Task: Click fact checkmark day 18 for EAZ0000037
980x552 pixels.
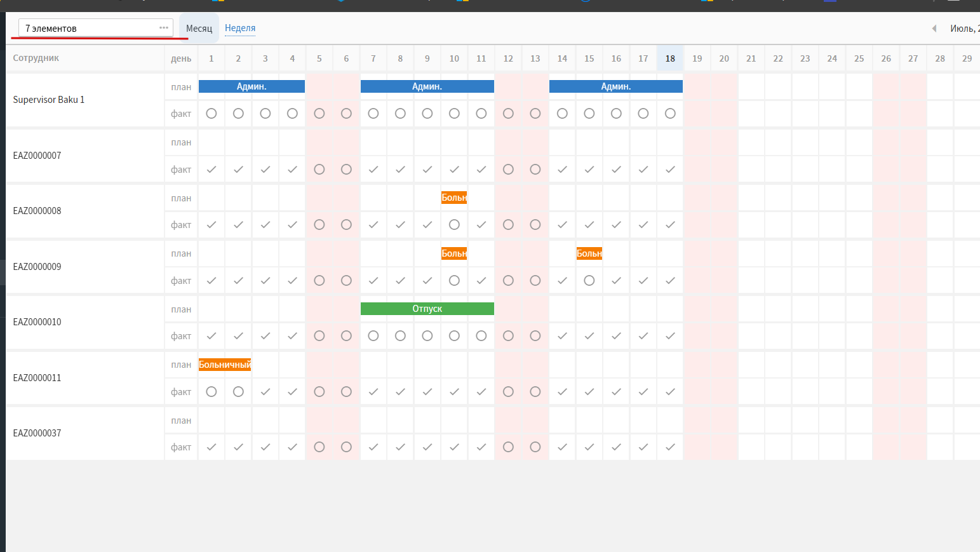Action: [670, 447]
